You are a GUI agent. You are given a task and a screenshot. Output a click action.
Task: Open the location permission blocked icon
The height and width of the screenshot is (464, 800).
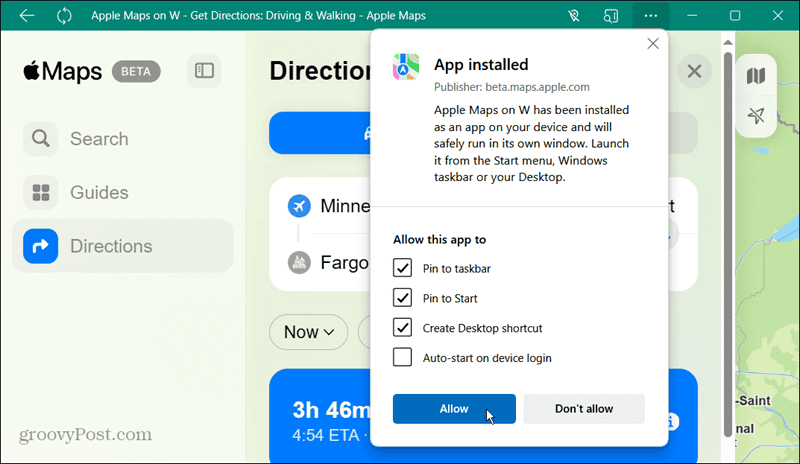point(574,16)
